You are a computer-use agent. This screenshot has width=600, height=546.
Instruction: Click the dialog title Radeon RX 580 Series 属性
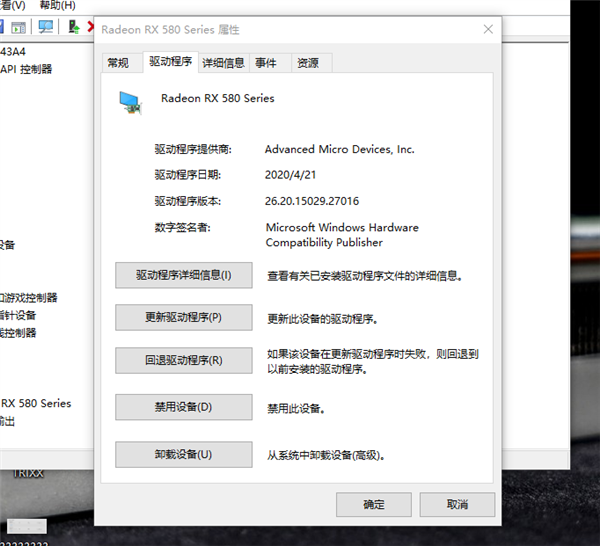point(170,29)
